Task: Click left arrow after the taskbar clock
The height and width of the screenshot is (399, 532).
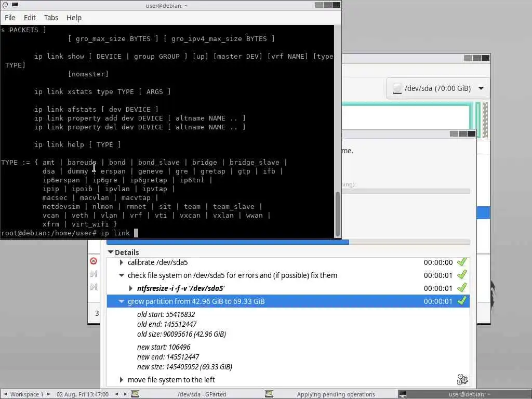Action: pyautogui.click(x=116, y=394)
